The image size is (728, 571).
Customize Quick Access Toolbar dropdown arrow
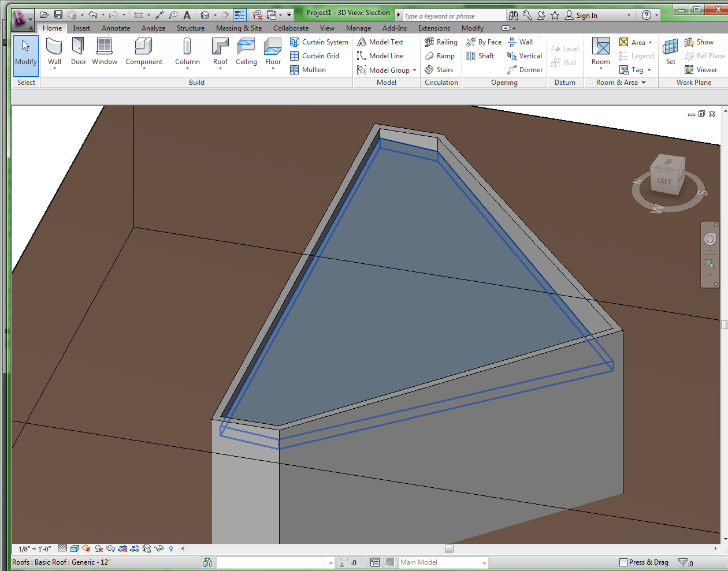point(289,15)
